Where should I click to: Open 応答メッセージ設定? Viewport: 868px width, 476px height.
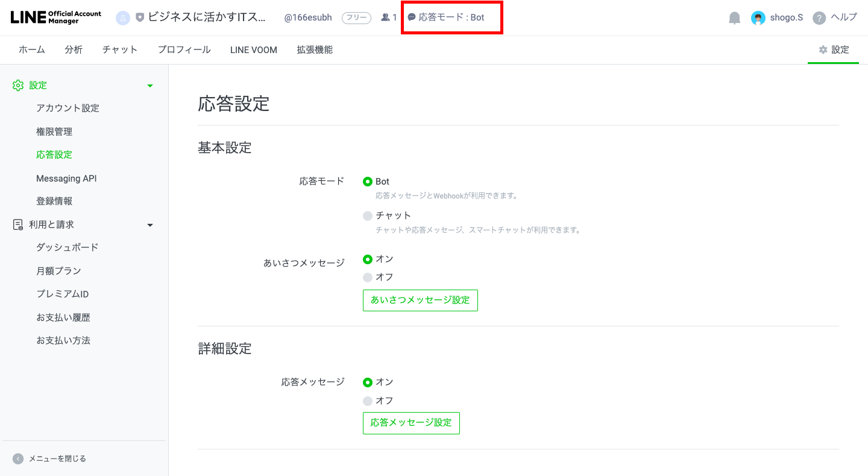(411, 423)
